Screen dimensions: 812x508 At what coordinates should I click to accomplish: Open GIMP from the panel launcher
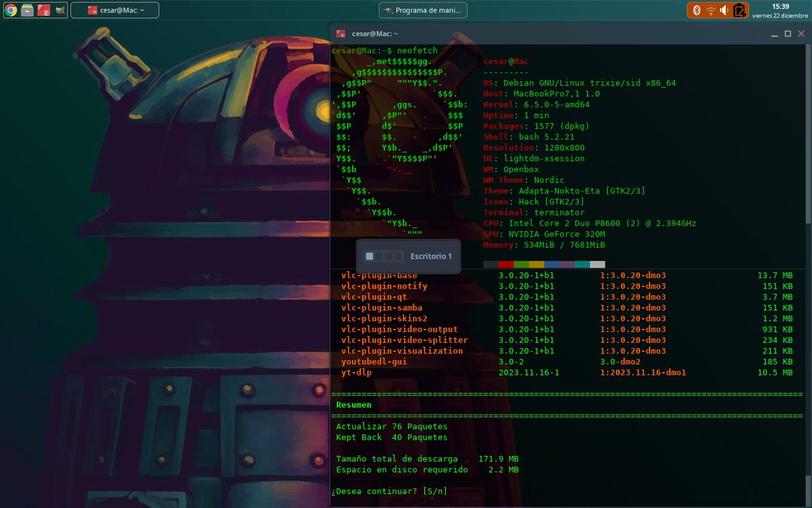(x=60, y=10)
